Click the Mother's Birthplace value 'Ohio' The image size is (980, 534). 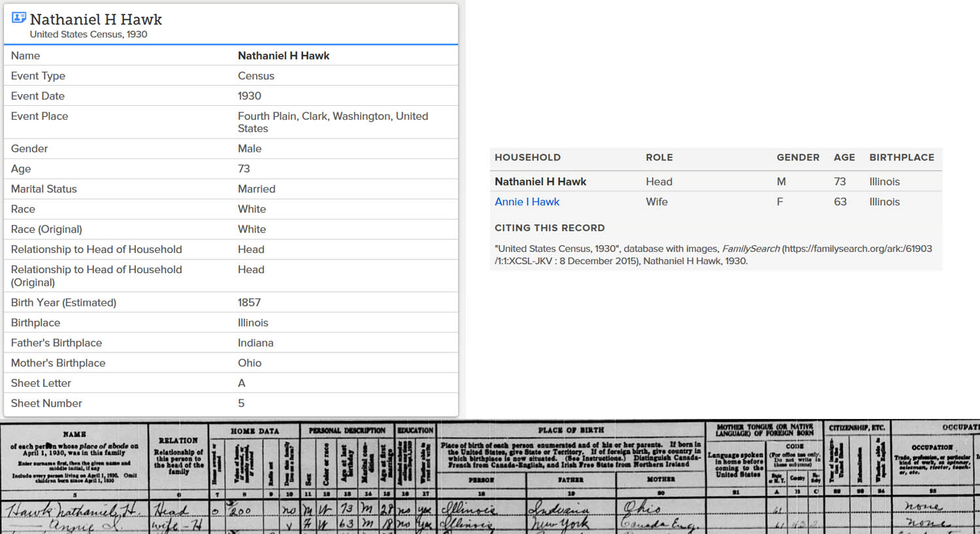[x=250, y=363]
